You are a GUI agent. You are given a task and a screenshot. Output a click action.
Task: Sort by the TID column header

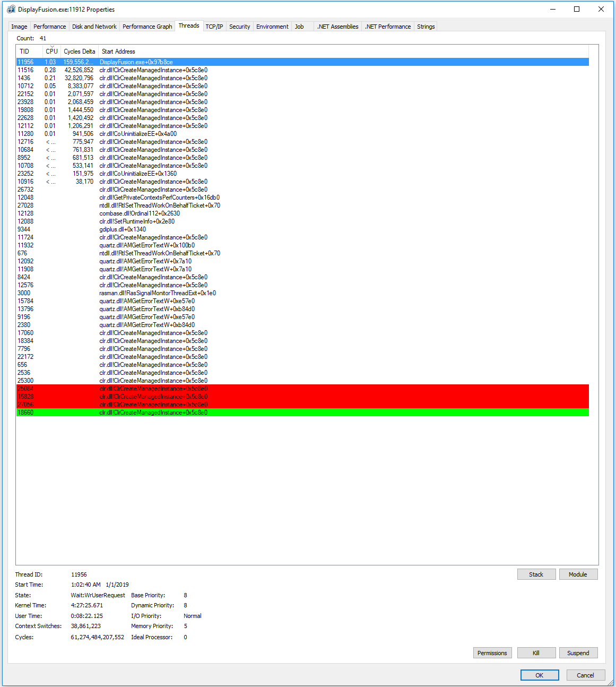coord(24,51)
